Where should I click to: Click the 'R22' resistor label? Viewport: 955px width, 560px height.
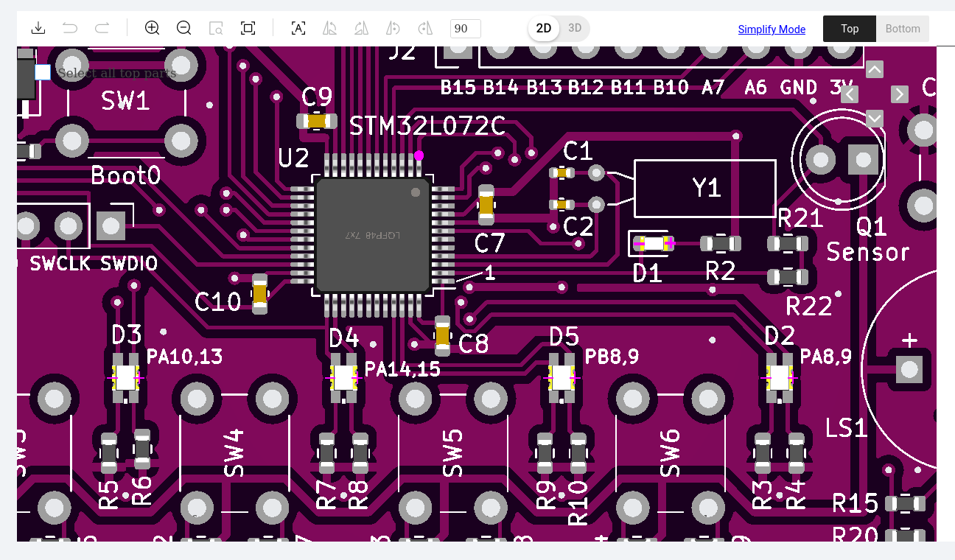(x=809, y=307)
